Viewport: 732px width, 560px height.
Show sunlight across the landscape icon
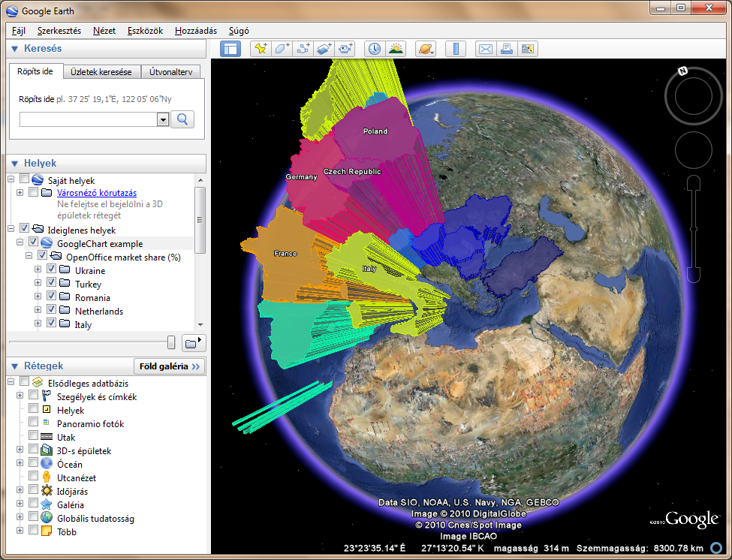point(396,49)
